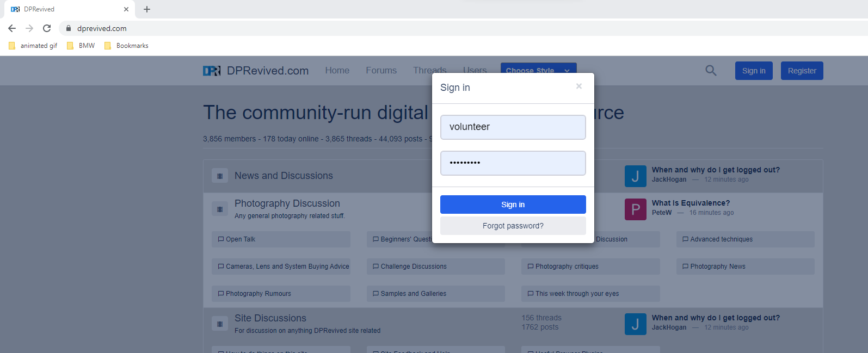
Task: Click the password input field
Action: [x=513, y=163]
